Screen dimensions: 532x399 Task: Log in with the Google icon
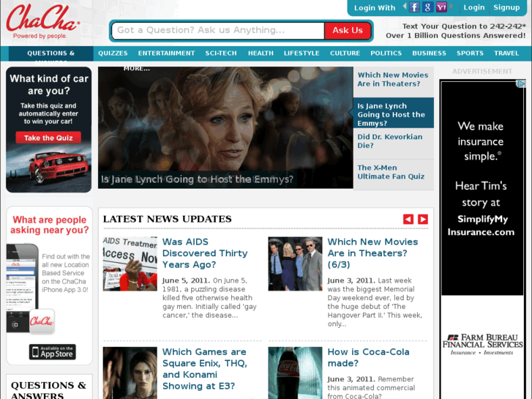pos(428,7)
